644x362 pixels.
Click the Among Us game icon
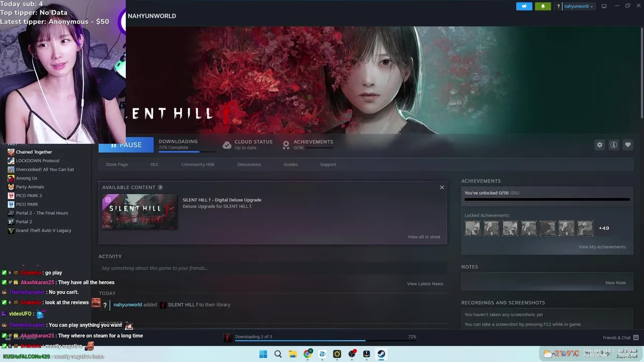(x=11, y=178)
